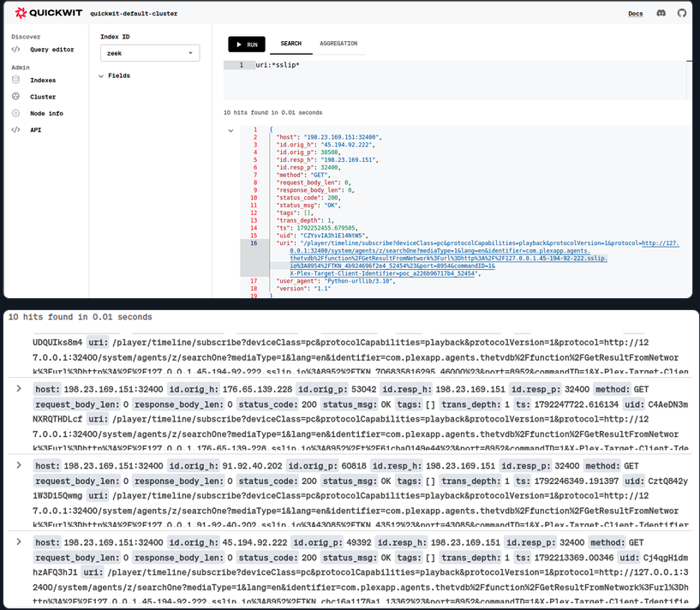Click the Cluster icon in sidebar
This screenshot has height=610, width=700.
pos(15,96)
